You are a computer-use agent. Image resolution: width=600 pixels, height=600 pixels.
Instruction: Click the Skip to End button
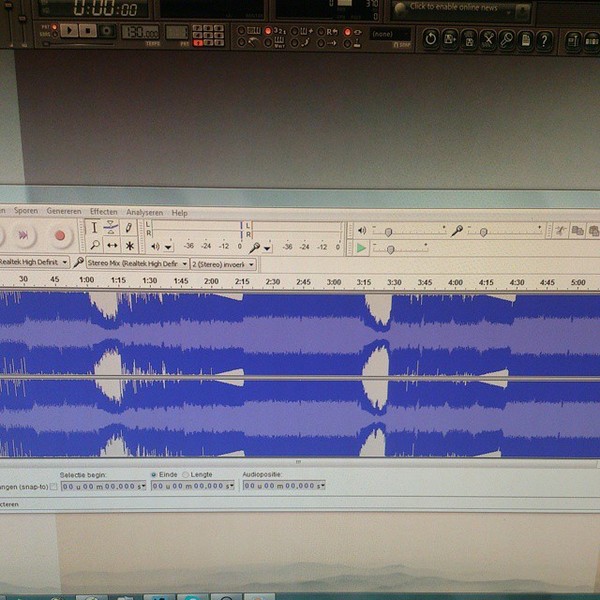(x=23, y=235)
